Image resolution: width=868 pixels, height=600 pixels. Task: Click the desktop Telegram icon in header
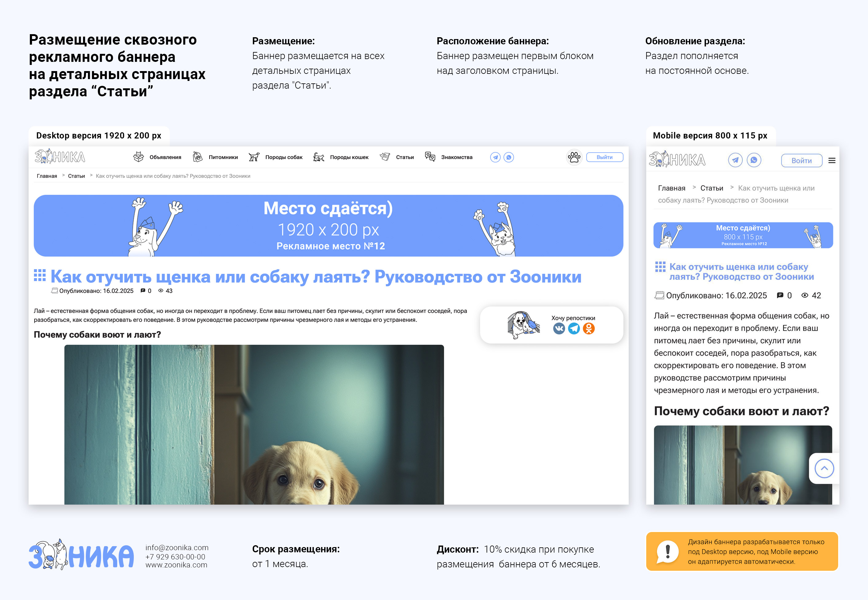click(495, 157)
